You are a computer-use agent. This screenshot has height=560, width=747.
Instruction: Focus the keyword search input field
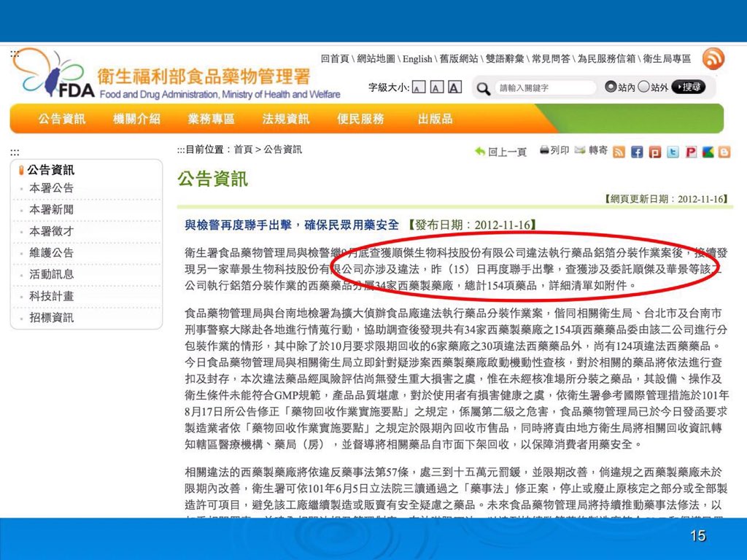(x=546, y=87)
